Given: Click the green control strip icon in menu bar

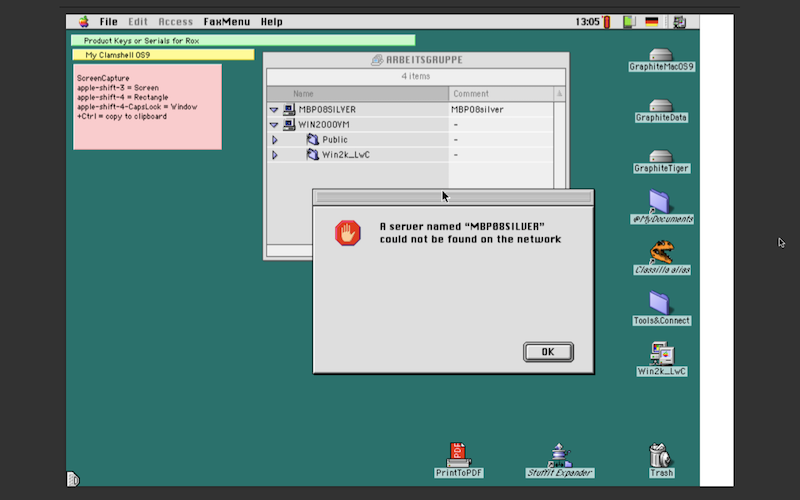Looking at the screenshot, I should coord(629,21).
